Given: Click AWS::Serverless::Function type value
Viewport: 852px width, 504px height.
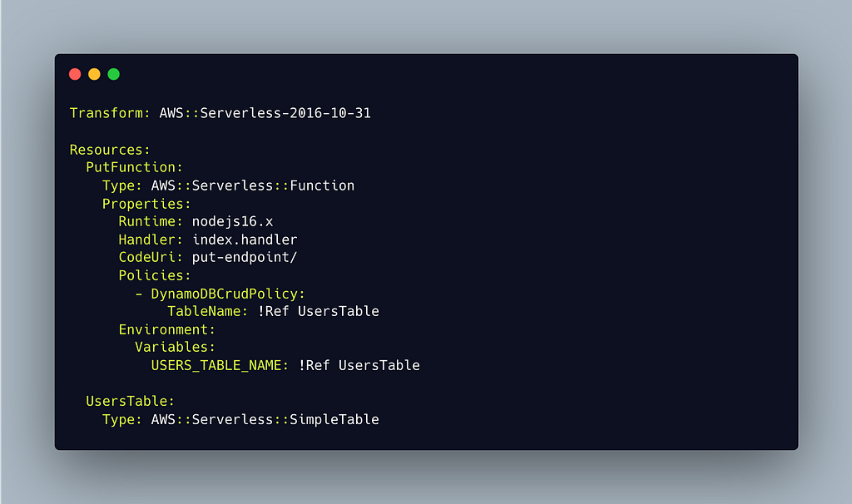Looking at the screenshot, I should [253, 185].
